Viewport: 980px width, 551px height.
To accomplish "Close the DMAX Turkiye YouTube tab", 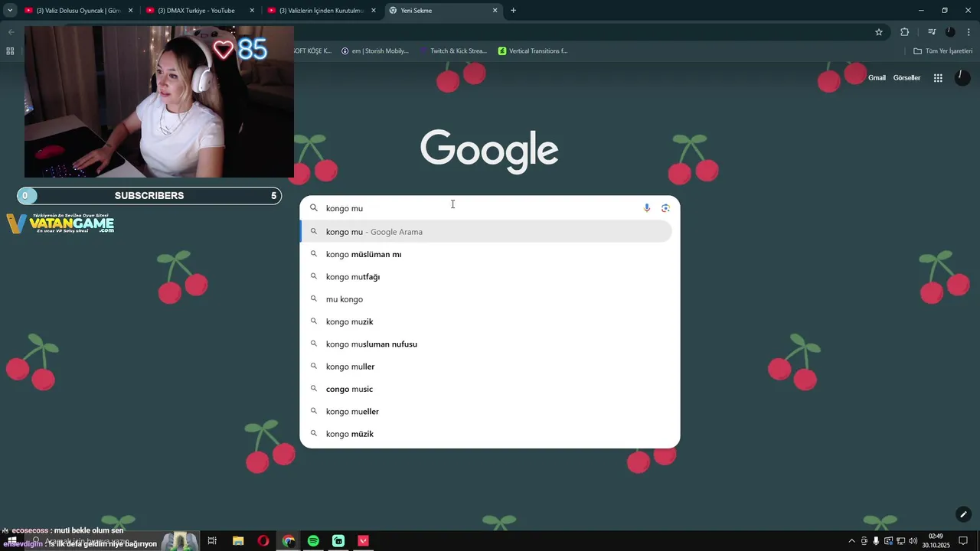I will point(252,11).
